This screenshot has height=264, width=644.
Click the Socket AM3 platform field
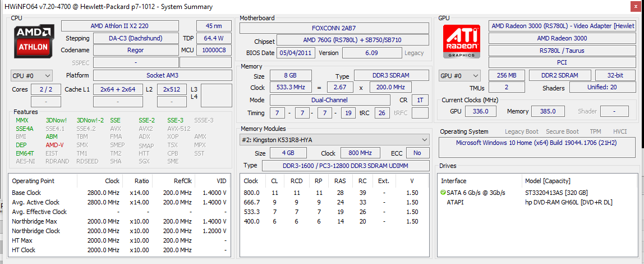[162, 76]
